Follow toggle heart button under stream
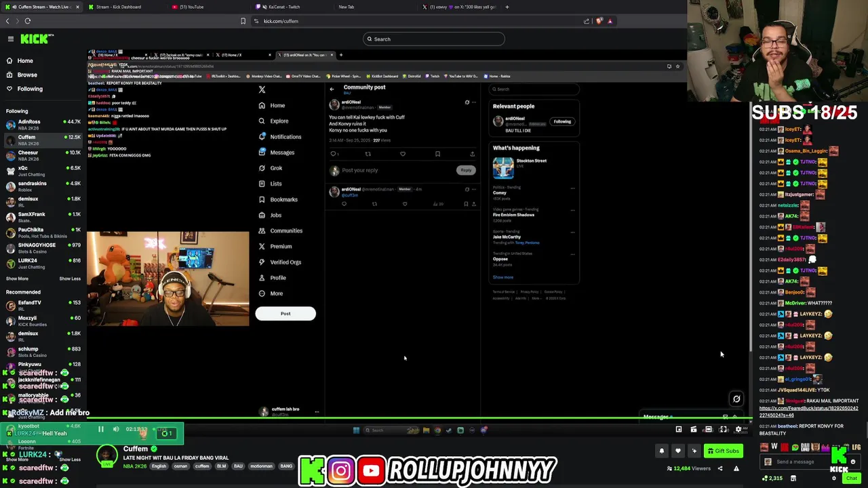 [677, 451]
